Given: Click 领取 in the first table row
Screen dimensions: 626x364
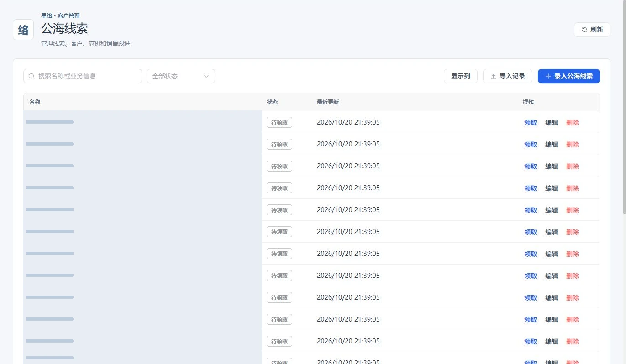Looking at the screenshot, I should point(531,123).
